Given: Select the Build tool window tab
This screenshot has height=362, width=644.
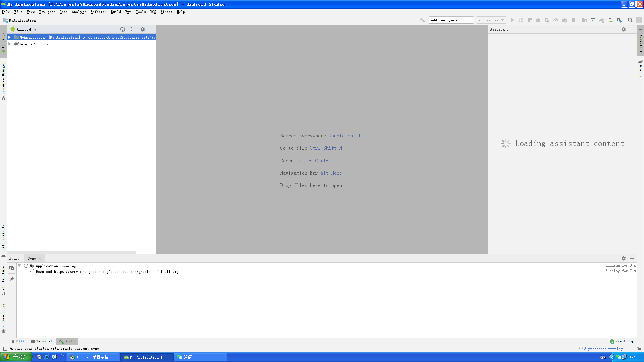Looking at the screenshot, I should (x=67, y=341).
